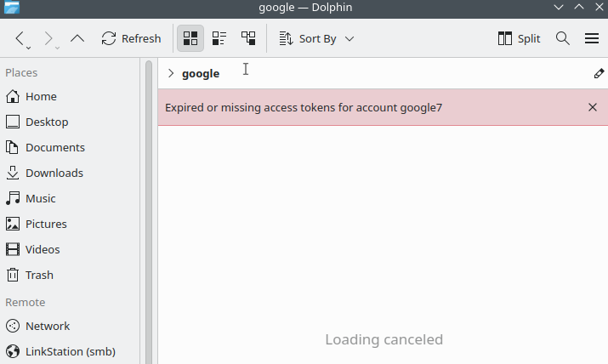The height and width of the screenshot is (364, 608).
Task: Edit the location path with pencil icon
Action: [x=599, y=73]
